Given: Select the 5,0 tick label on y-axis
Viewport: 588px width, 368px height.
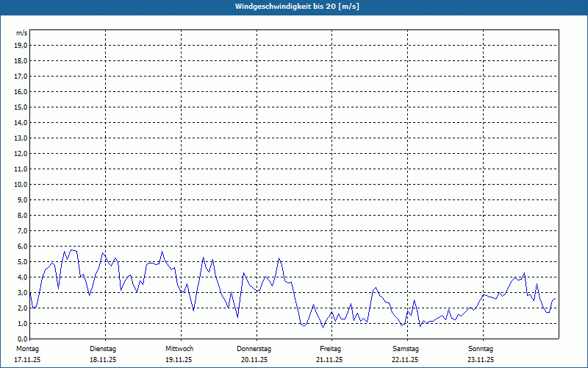Looking at the screenshot, I should pyautogui.click(x=22, y=261).
